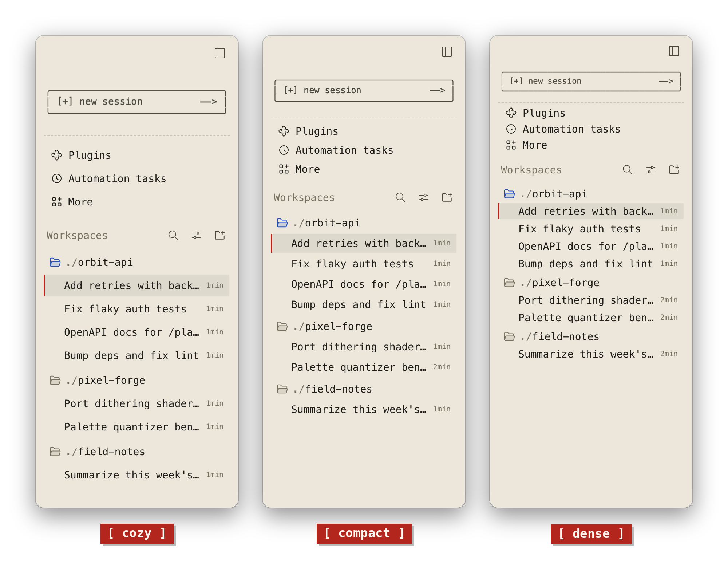Collapse ./pixel-forge folder in dense panel
Image resolution: width=728 pixels, height=587 pixels.
point(591,283)
